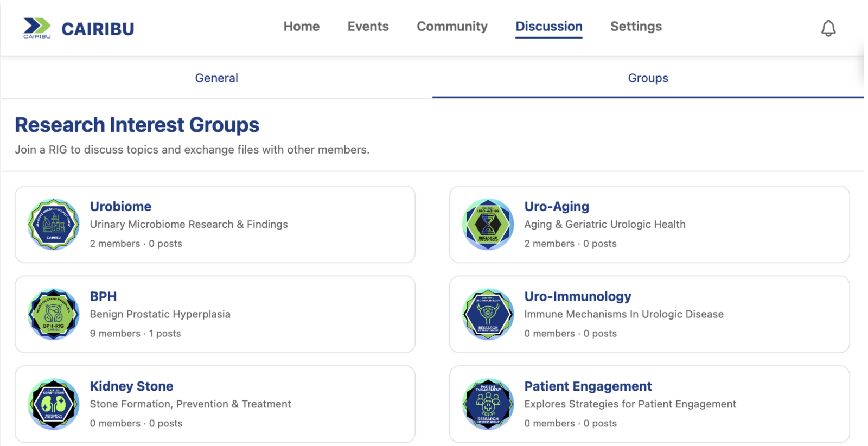Click the "Join a RIG to discuss topics" subtitle
Image resolution: width=868 pixels, height=446 pixels.
[x=192, y=150]
